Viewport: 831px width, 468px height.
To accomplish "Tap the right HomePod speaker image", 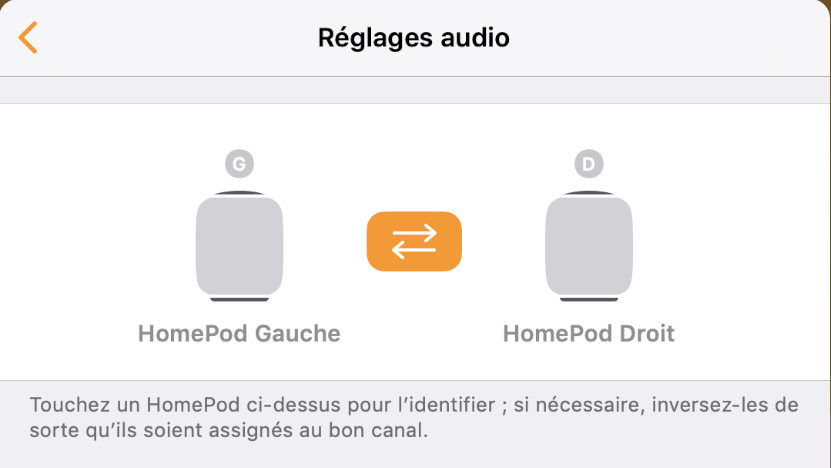I will coord(589,245).
